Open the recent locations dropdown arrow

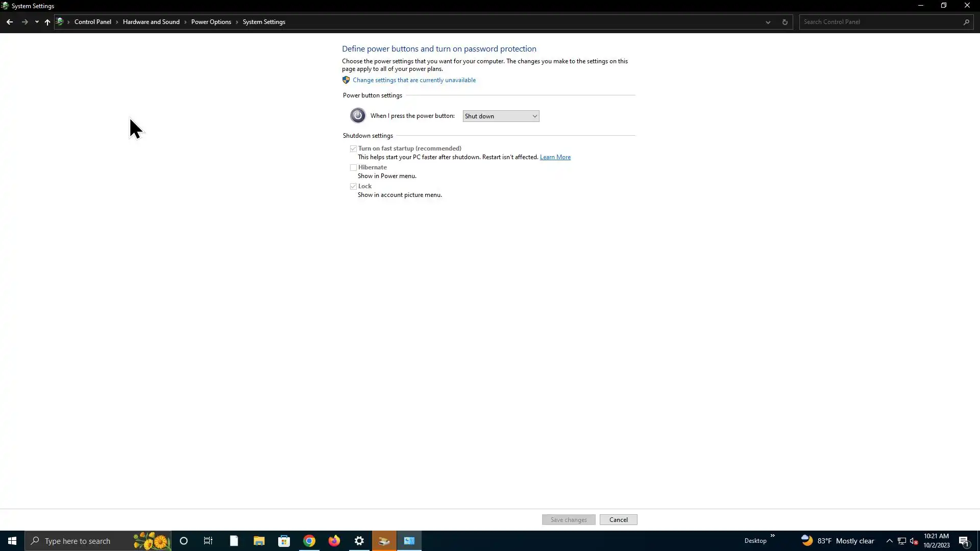[37, 22]
